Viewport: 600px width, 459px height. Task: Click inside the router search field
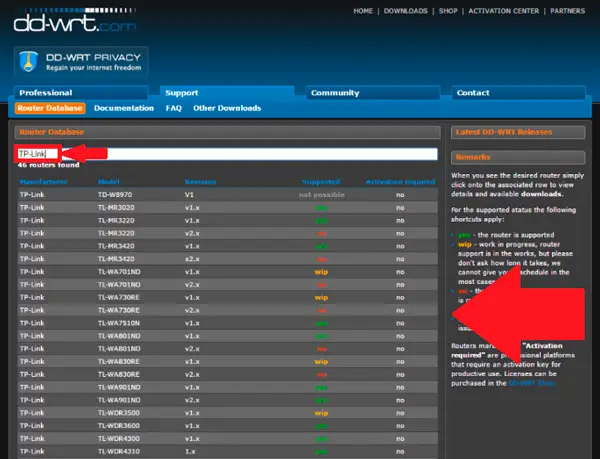pyautogui.click(x=227, y=154)
